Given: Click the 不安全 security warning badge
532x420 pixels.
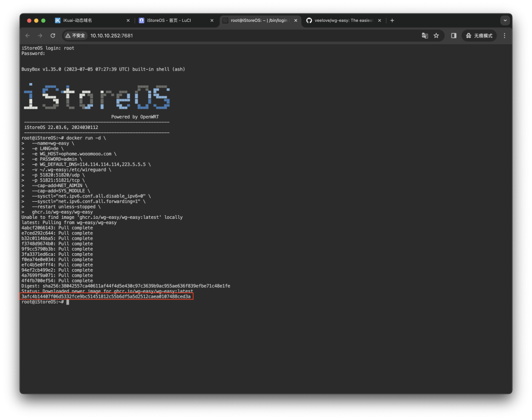Looking at the screenshot, I should click(75, 36).
